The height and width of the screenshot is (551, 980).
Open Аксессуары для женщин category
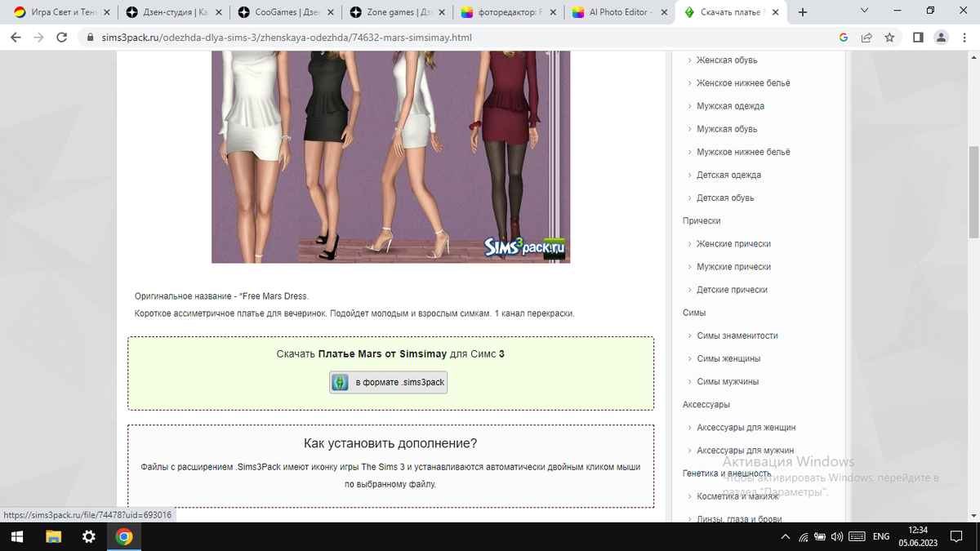[746, 427]
